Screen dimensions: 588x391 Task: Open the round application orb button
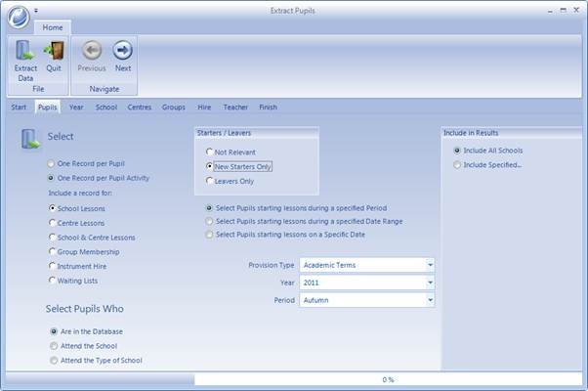click(19, 17)
